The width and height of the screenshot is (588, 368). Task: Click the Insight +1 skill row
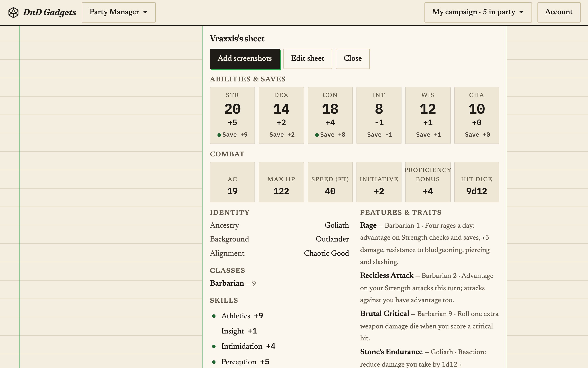tap(239, 331)
